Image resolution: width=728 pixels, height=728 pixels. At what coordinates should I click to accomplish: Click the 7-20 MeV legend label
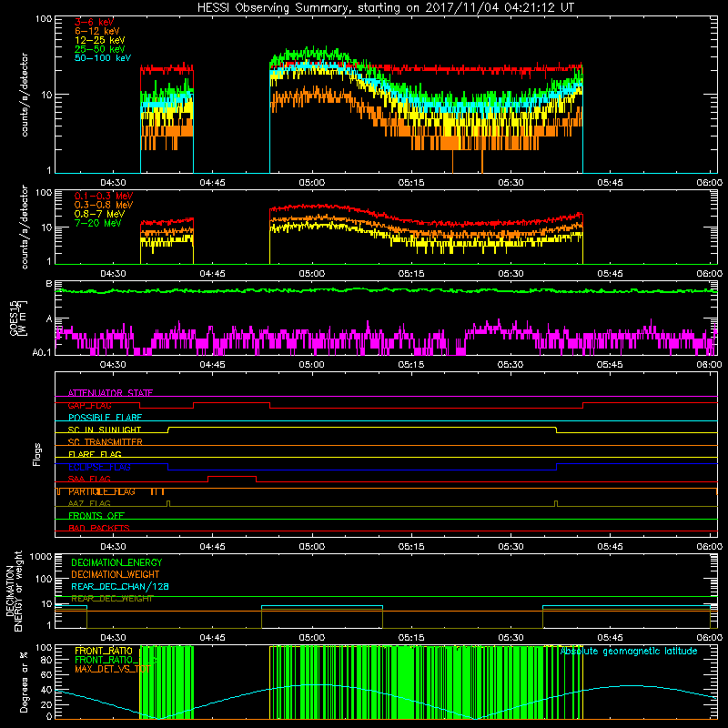click(x=97, y=223)
